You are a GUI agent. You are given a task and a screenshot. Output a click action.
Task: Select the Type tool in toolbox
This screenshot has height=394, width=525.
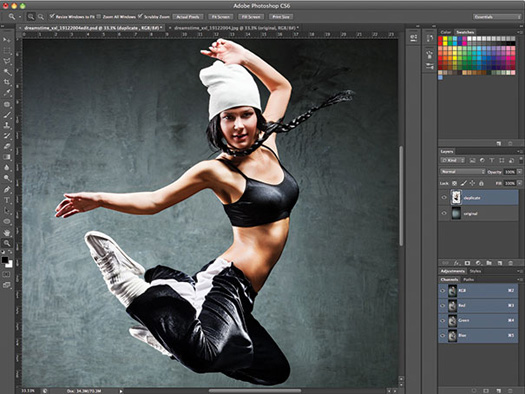(7, 200)
